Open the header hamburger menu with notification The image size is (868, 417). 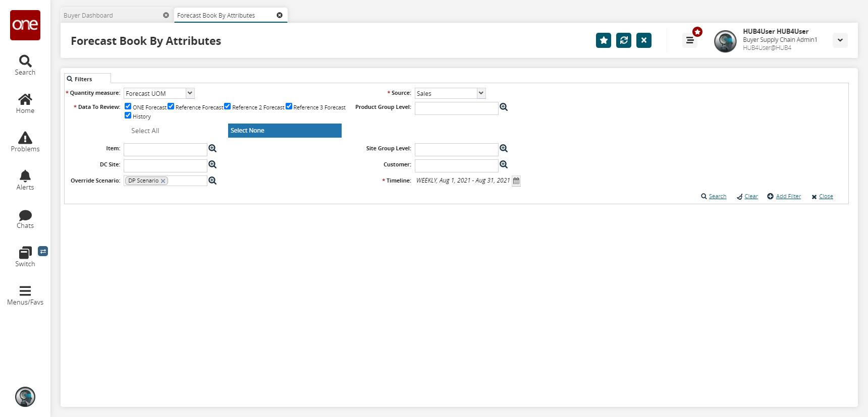[690, 40]
